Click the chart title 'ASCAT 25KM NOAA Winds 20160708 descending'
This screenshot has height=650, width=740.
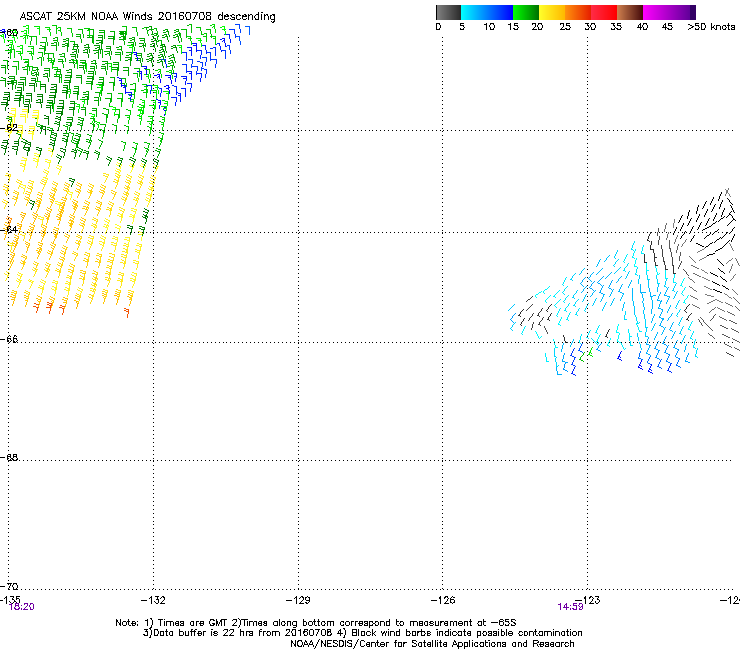click(147, 17)
